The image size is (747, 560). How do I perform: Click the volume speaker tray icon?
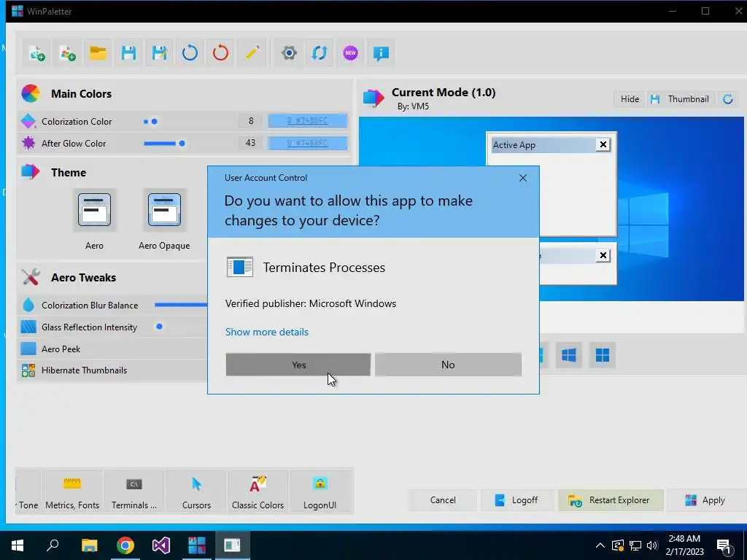coord(652,545)
